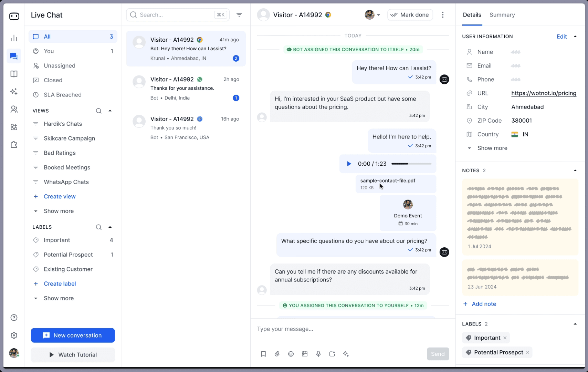588x372 pixels.
Task: Click Add note link
Action: [x=480, y=304]
